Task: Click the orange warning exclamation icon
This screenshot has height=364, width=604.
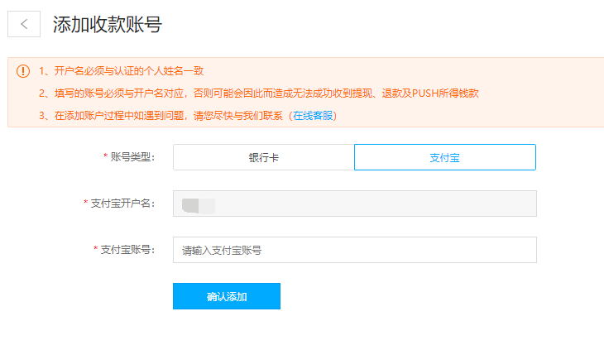Action: click(23, 71)
